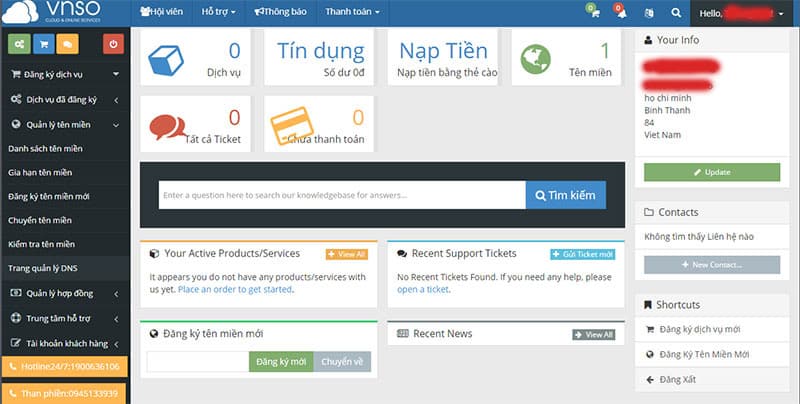The height and width of the screenshot is (404, 800).
Task: Open the blue shopping cart button
Action: tap(44, 44)
